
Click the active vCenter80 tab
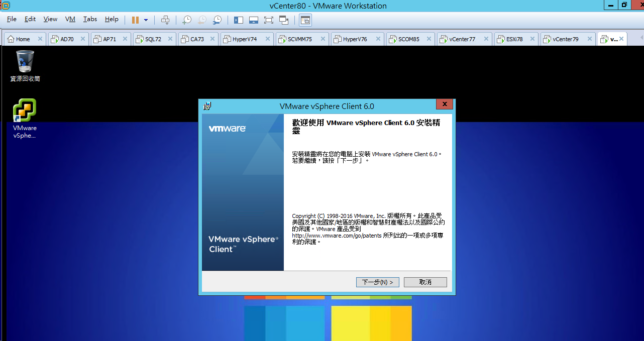[x=612, y=39]
